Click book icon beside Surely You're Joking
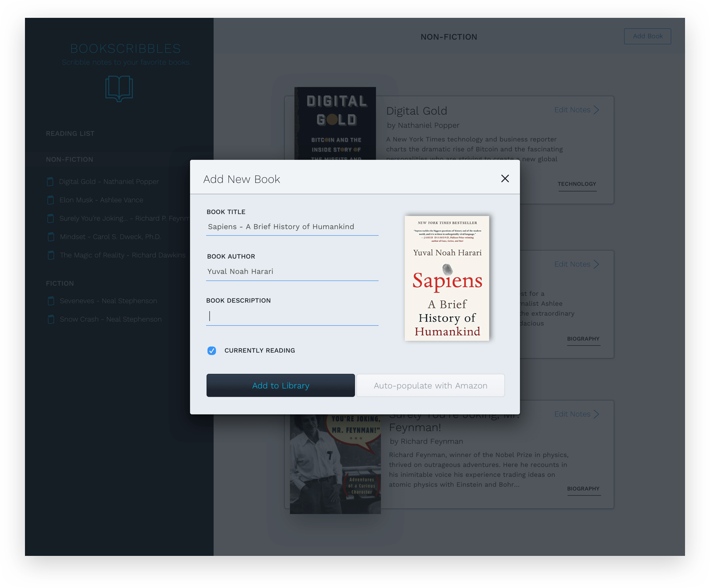The height and width of the screenshot is (588, 710). pyautogui.click(x=50, y=218)
